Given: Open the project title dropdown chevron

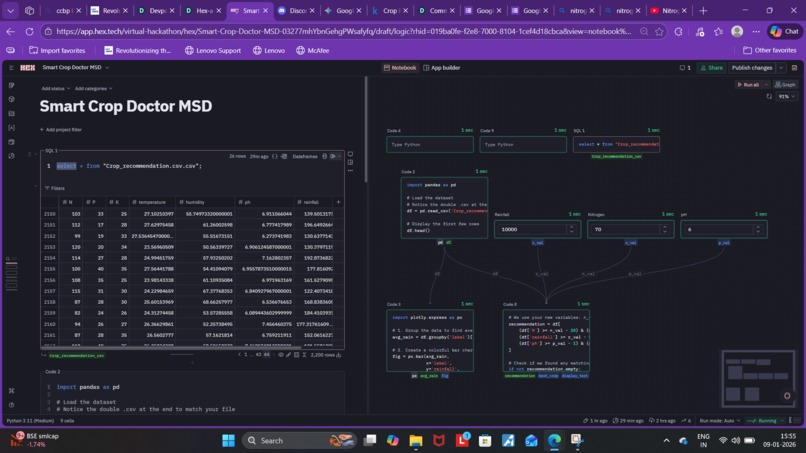Looking at the screenshot, I should pyautogui.click(x=107, y=67).
